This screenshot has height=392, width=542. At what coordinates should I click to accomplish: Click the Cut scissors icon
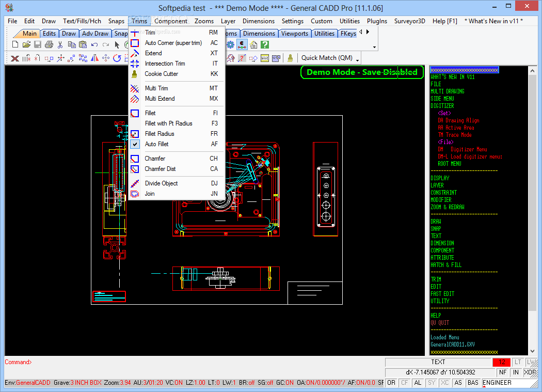(60, 44)
